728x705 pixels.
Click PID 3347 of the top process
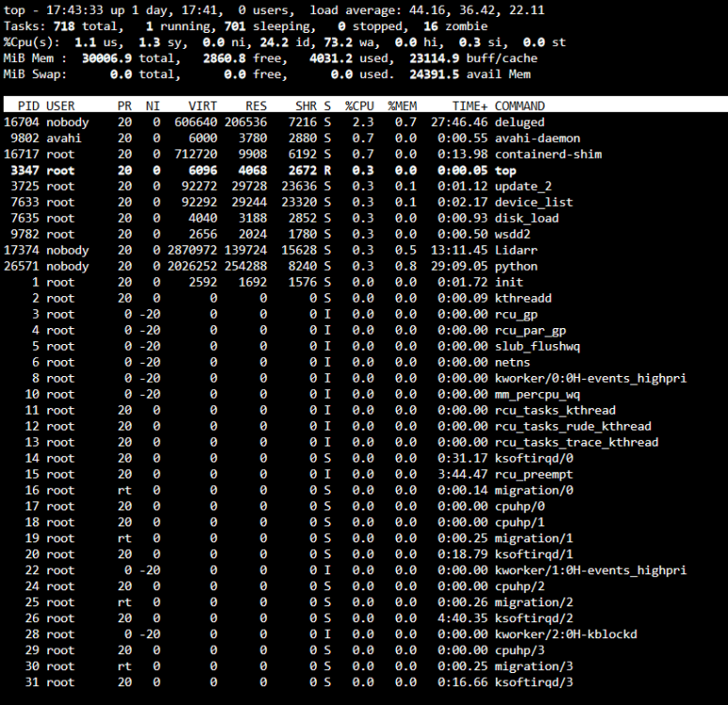coord(24,170)
